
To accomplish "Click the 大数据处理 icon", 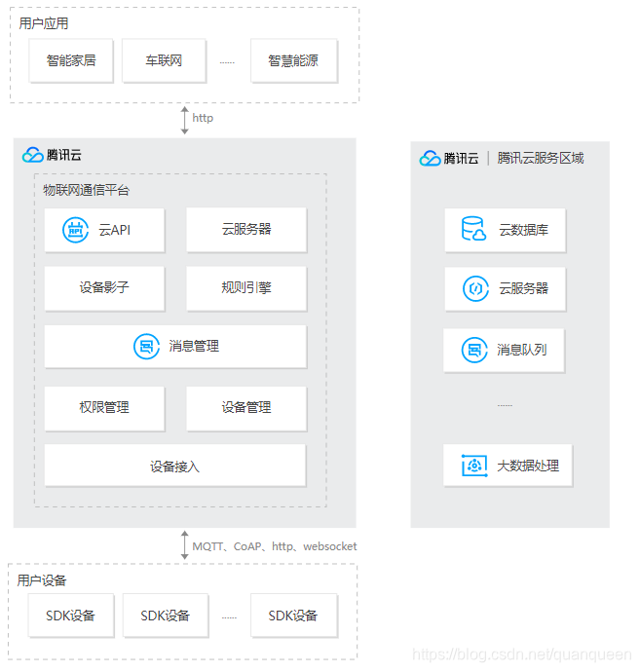I will point(474,466).
